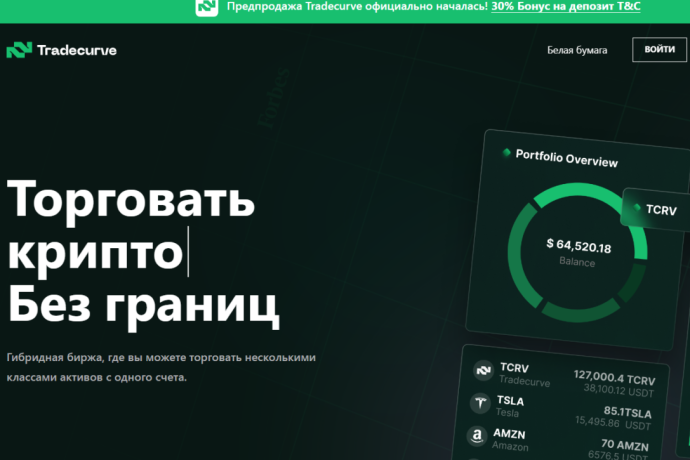Click the ВОЙТИ login button
Screen dimensions: 690x460
point(659,49)
